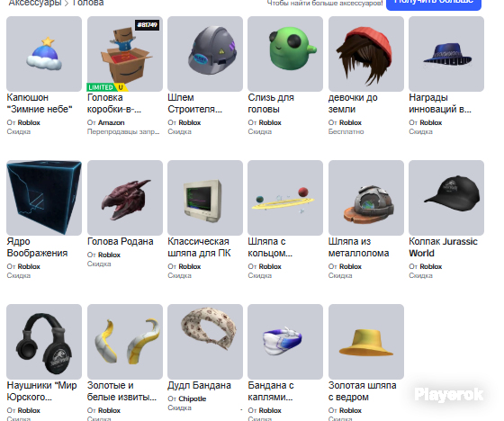
Task: Open the black Jurassic World cap thumbnail
Action: 446,198
